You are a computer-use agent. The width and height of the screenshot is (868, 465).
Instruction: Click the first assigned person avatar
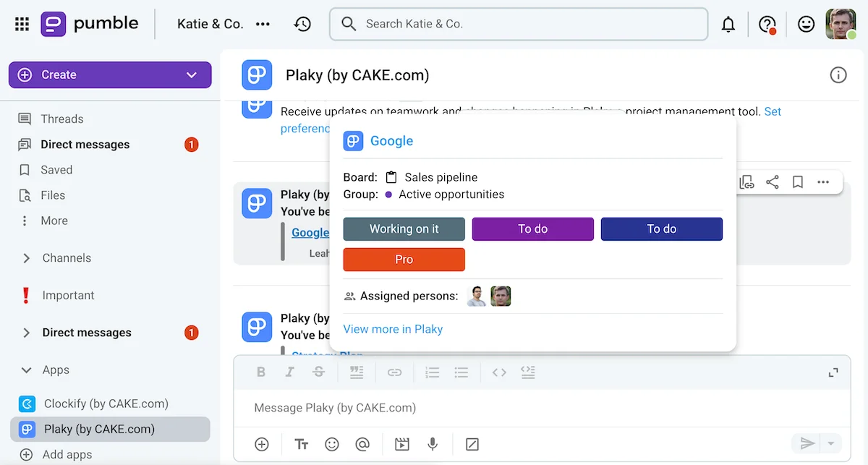(477, 296)
